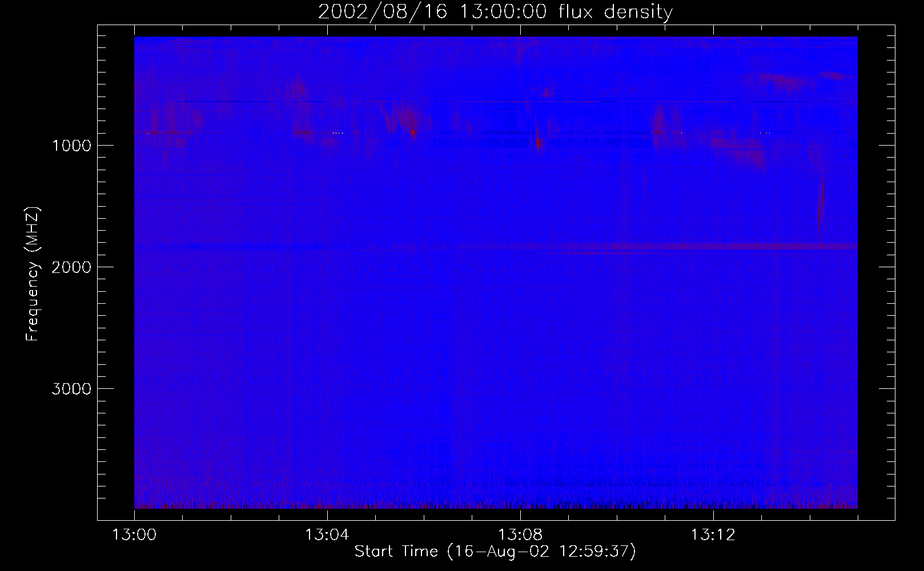
Task: Click the 13:08 time tick label
Action: (520, 535)
